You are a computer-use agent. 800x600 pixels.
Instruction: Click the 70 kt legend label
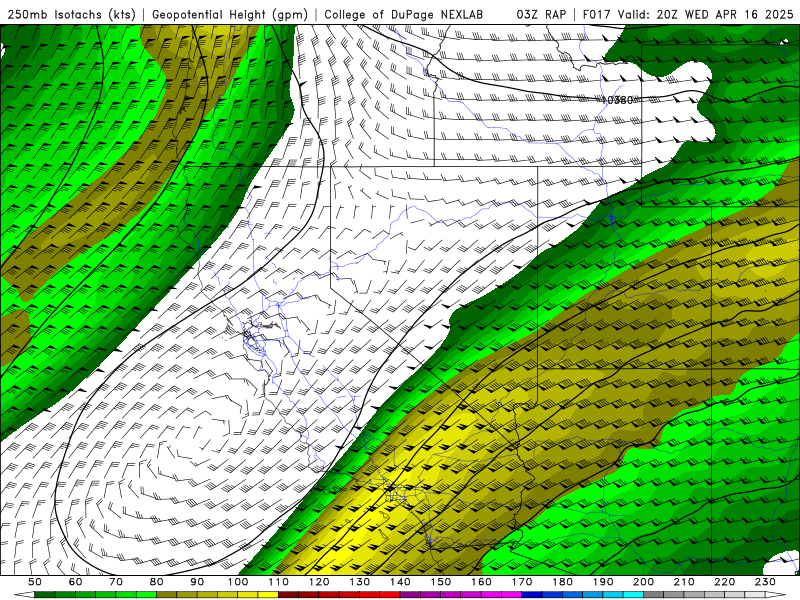pyautogui.click(x=116, y=582)
